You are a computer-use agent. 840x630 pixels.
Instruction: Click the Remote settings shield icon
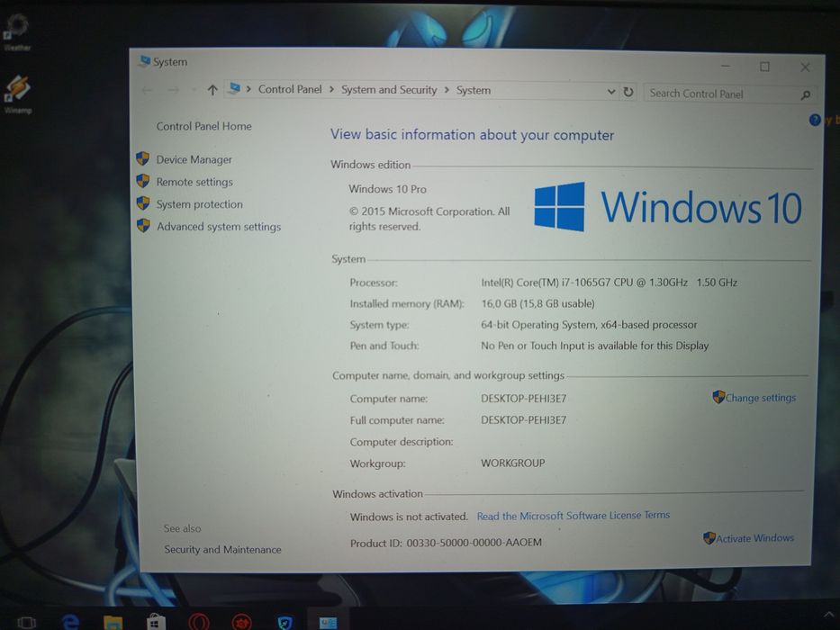pyautogui.click(x=142, y=181)
